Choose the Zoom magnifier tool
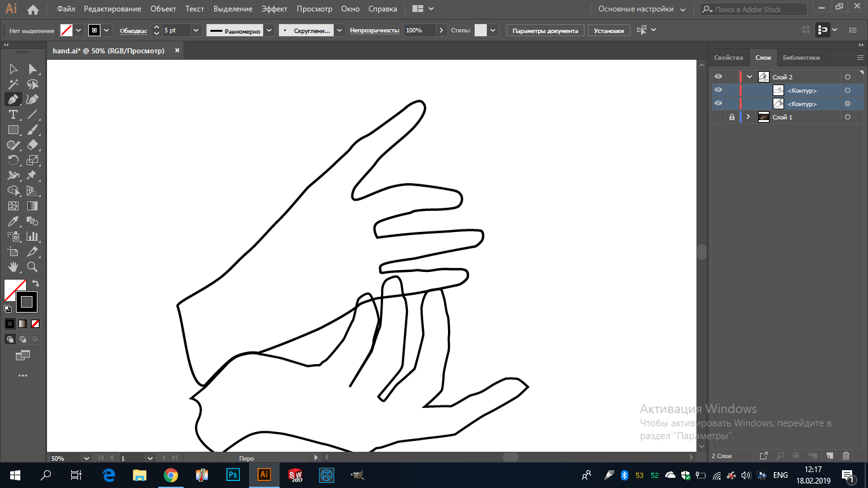The height and width of the screenshot is (488, 868). click(32, 267)
